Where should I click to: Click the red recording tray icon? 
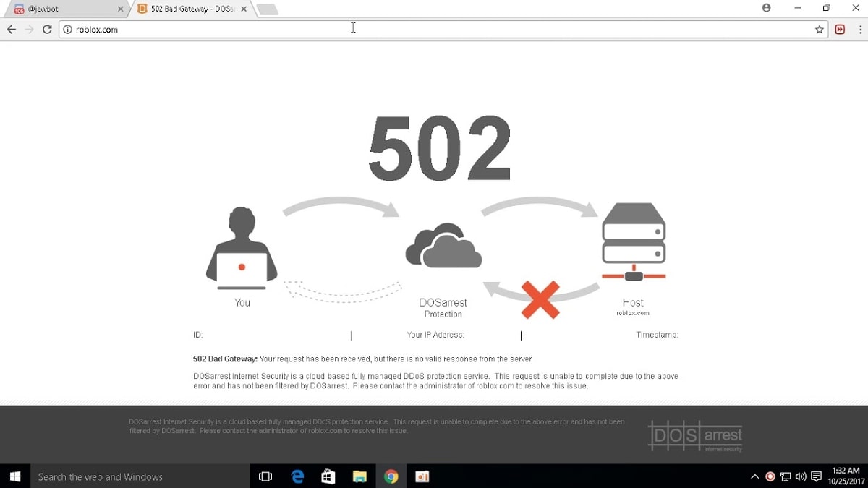(770, 476)
